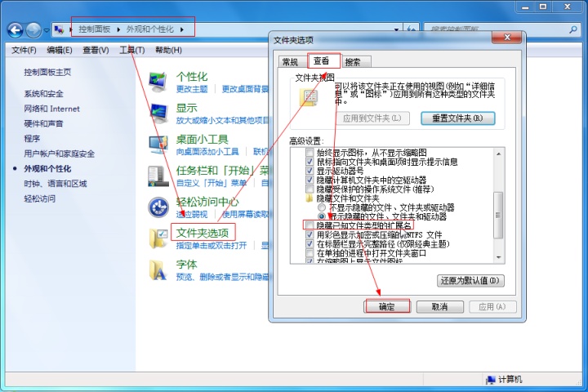Screen dimensions: 588x392
Task: Click the 字体 fonts folder icon
Action: [158, 269]
